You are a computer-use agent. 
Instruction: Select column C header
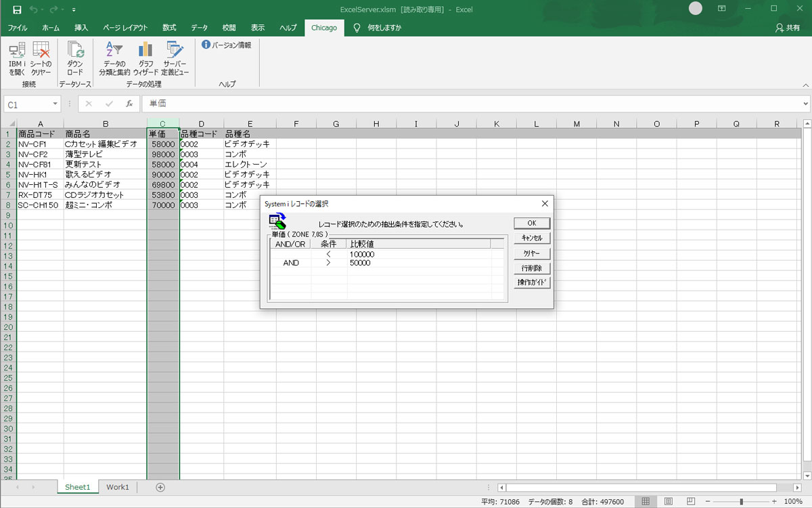tap(163, 124)
